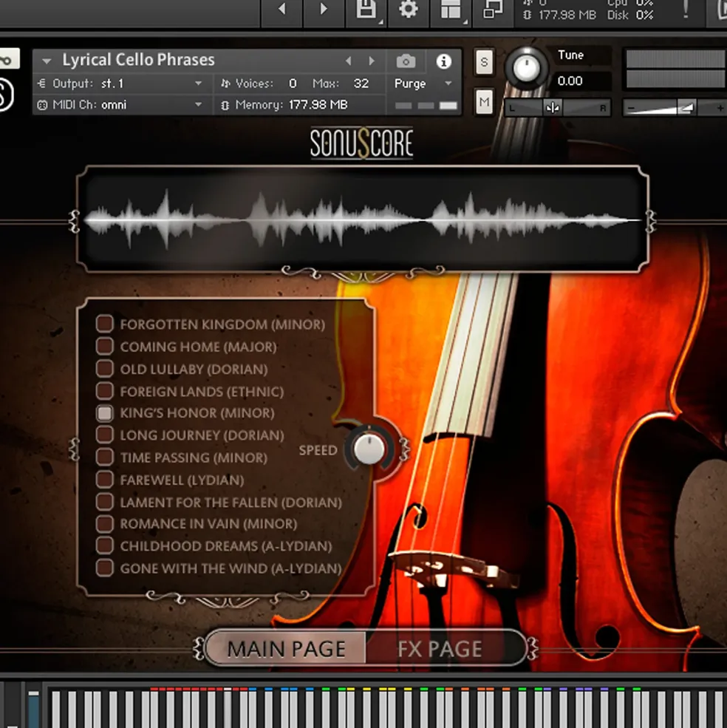This screenshot has height=728, width=727.
Task: Click the waveform display
Action: pyautogui.click(x=362, y=220)
